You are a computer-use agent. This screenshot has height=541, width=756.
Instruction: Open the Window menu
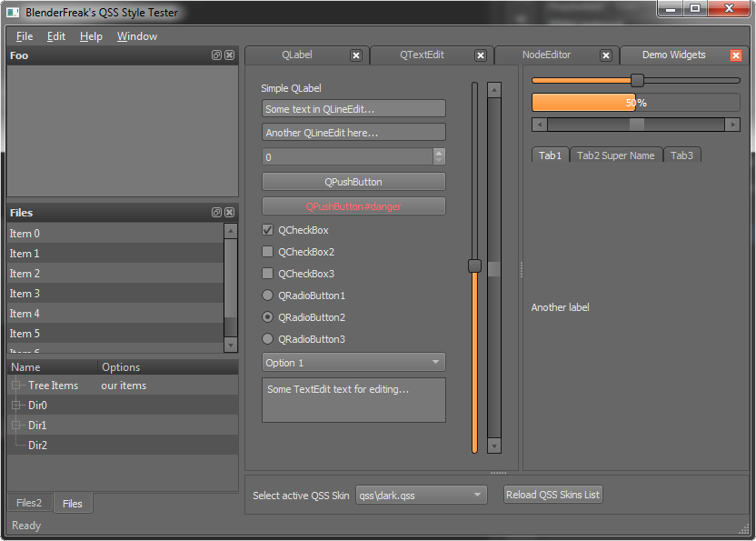pyautogui.click(x=137, y=36)
